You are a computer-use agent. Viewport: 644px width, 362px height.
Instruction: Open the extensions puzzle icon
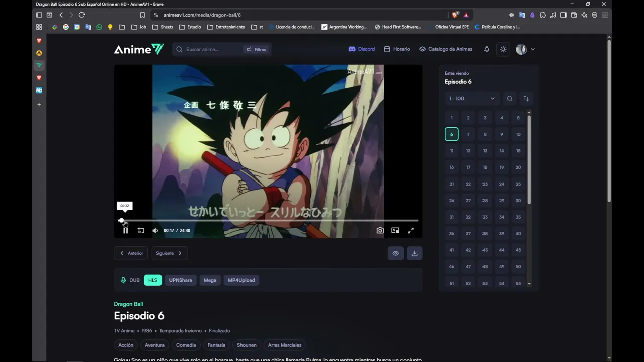543,15
